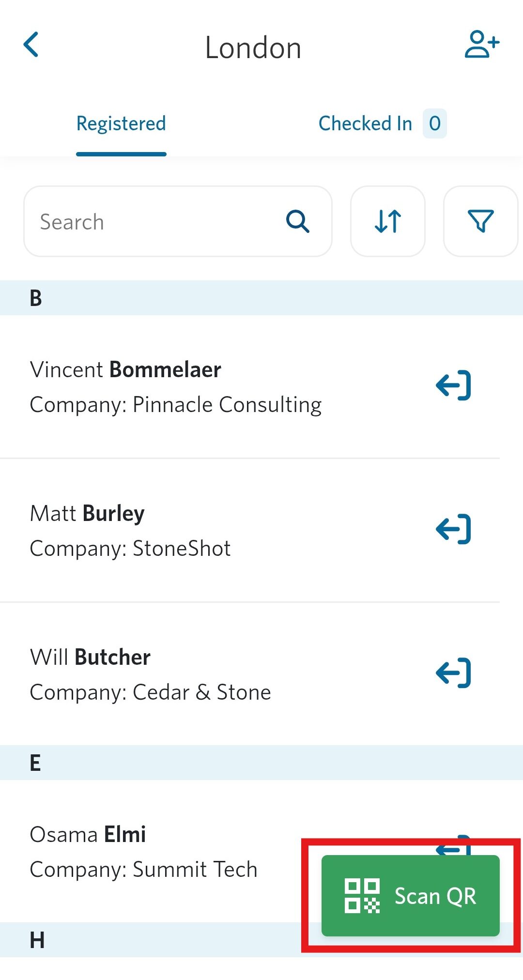
Task: Check in Will Butcher
Action: coord(453,673)
